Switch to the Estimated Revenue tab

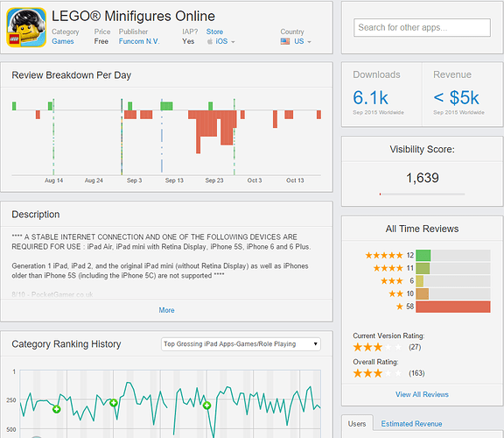tap(411, 424)
